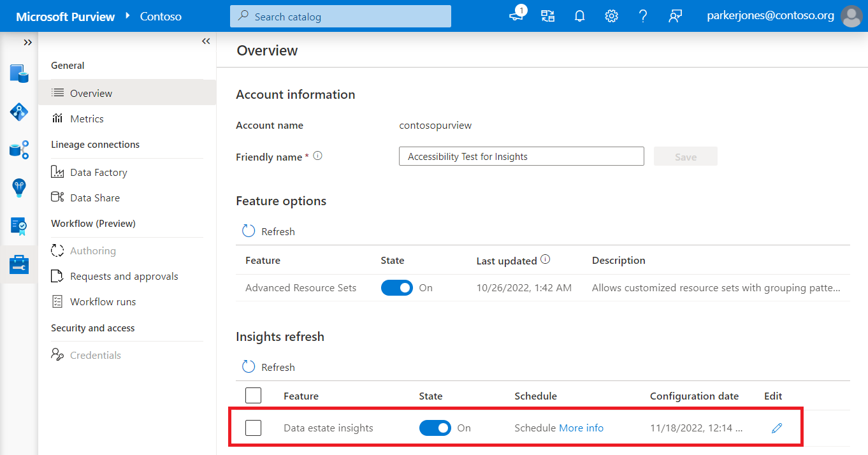The image size is (868, 455).
Task: Edit Data estate insights with pencil icon
Action: [776, 428]
